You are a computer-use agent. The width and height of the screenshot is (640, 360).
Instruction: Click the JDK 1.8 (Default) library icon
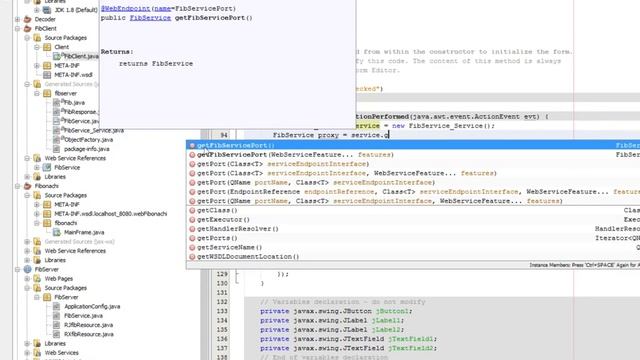[47, 10]
